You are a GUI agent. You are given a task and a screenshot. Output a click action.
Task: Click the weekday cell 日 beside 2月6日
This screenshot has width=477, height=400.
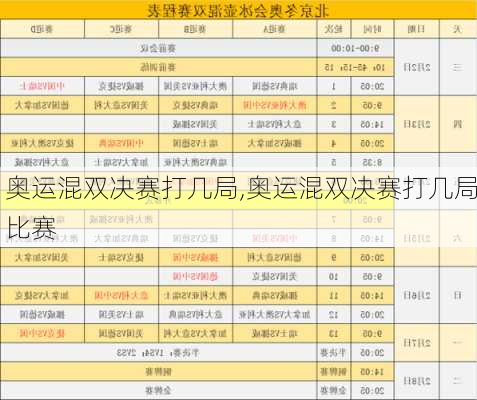tap(458, 295)
